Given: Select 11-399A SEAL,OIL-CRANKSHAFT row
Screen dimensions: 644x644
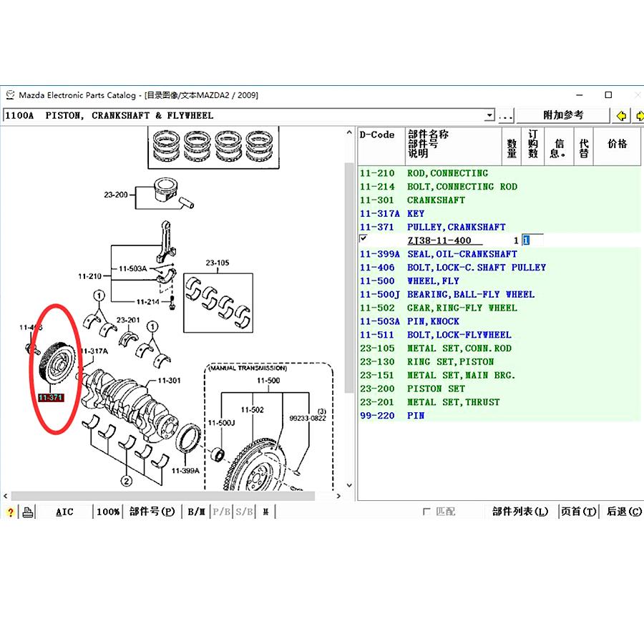Looking at the screenshot, I should click(499, 254).
